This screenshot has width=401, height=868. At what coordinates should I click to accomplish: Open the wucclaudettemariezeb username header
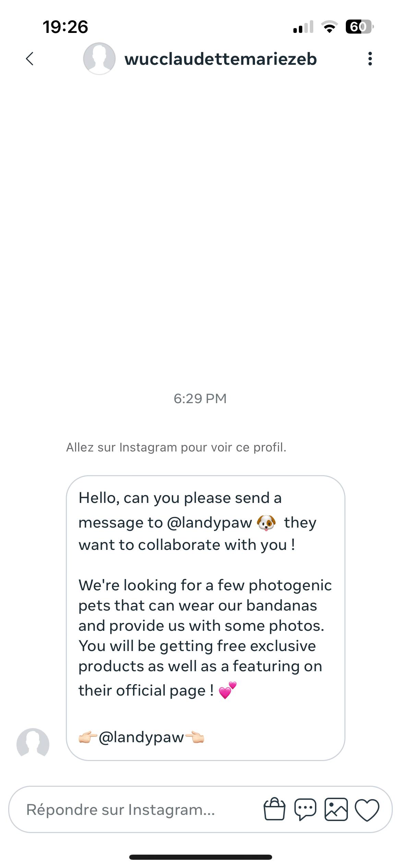click(x=221, y=59)
